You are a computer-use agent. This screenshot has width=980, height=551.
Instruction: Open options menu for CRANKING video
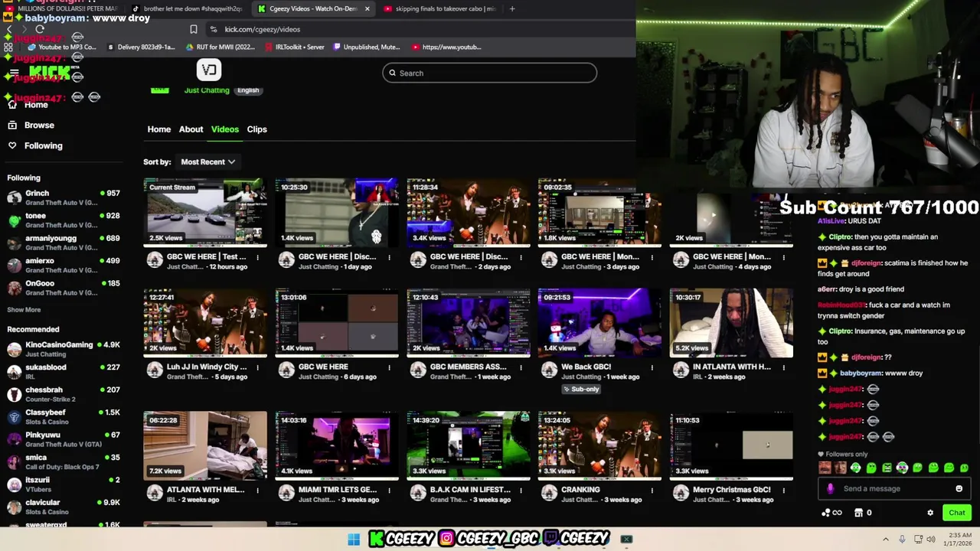pyautogui.click(x=652, y=490)
